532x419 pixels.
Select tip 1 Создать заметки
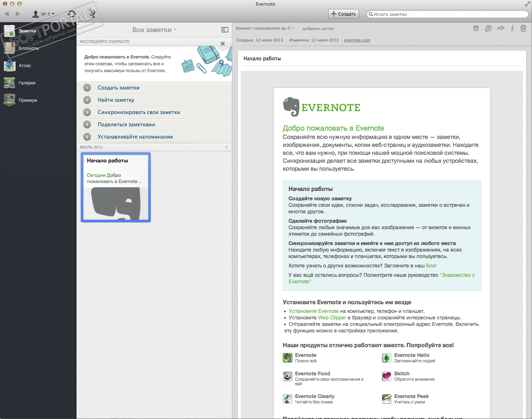pyautogui.click(x=154, y=88)
